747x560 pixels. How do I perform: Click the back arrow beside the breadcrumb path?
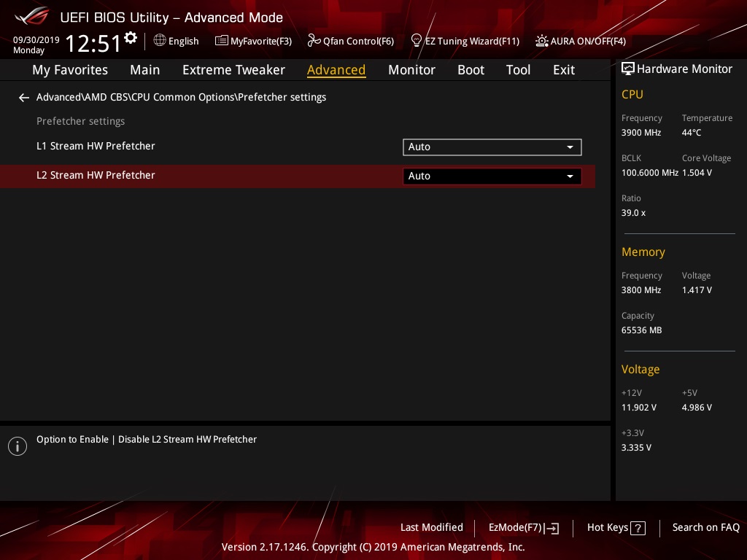tap(24, 98)
